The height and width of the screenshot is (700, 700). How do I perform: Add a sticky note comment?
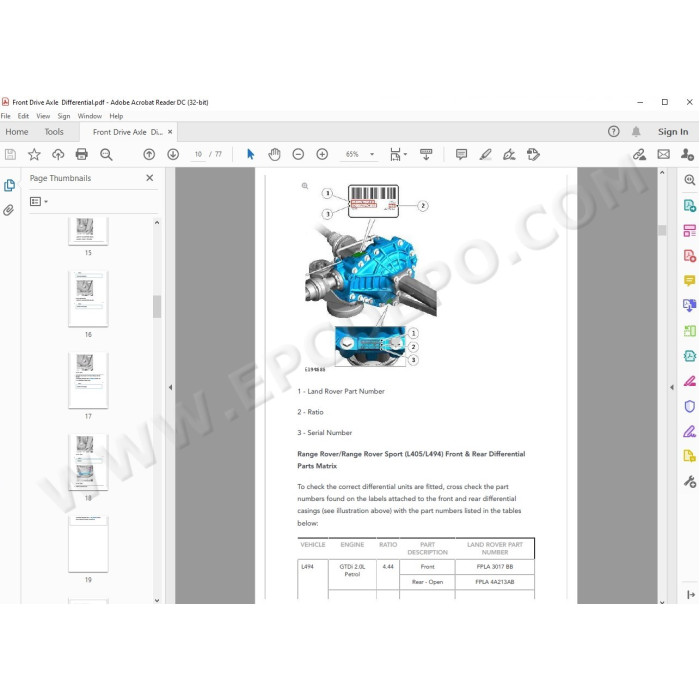(461, 154)
